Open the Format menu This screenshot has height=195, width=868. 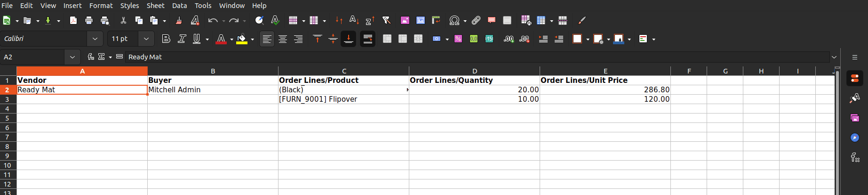point(101,5)
